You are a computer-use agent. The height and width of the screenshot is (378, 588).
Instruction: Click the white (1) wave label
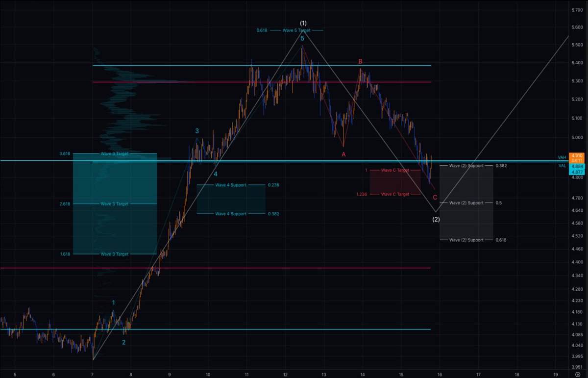tap(303, 23)
